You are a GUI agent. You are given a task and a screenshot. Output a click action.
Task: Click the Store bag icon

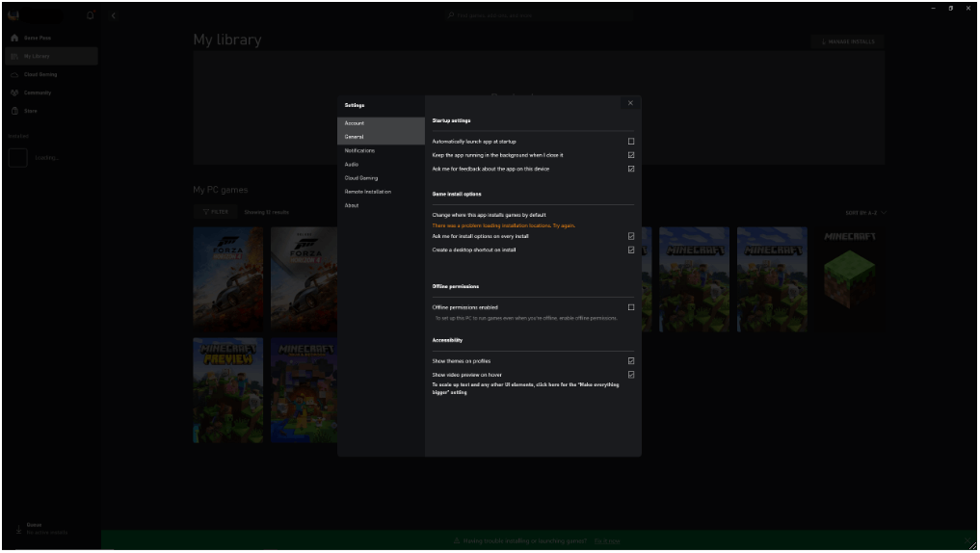[x=14, y=111]
